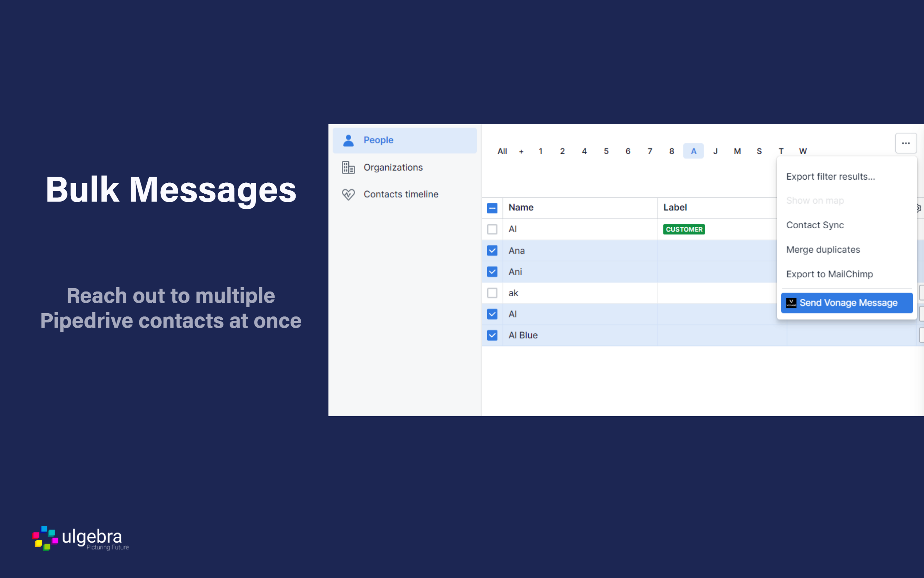The width and height of the screenshot is (924, 578).
Task: Click the People person icon
Action: pyautogui.click(x=348, y=140)
